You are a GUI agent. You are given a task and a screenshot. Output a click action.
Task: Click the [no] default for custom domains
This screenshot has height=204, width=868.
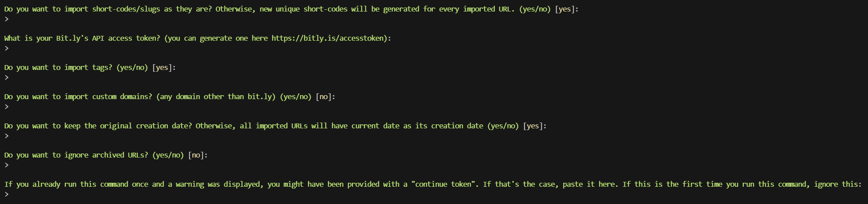324,97
